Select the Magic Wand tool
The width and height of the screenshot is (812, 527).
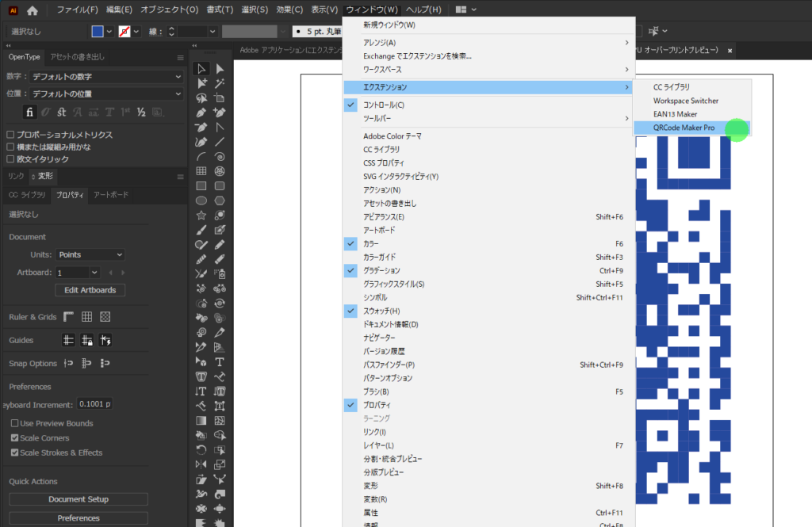point(220,83)
